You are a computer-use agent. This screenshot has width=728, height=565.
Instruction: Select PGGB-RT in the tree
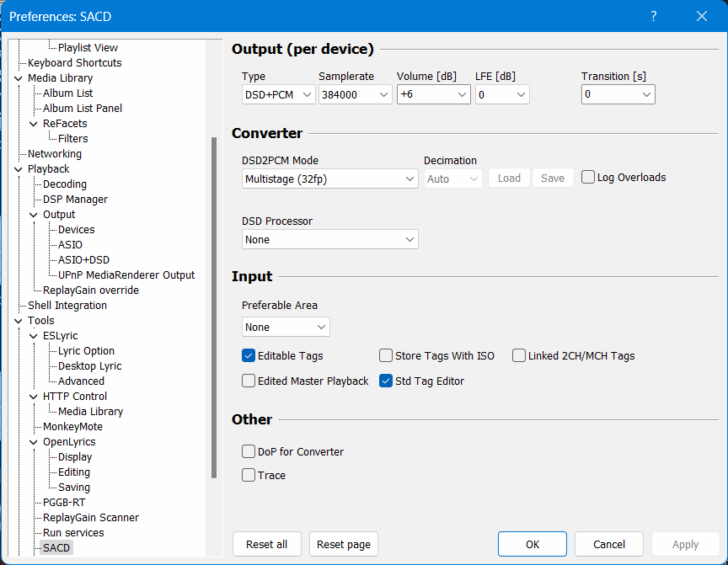(x=64, y=503)
